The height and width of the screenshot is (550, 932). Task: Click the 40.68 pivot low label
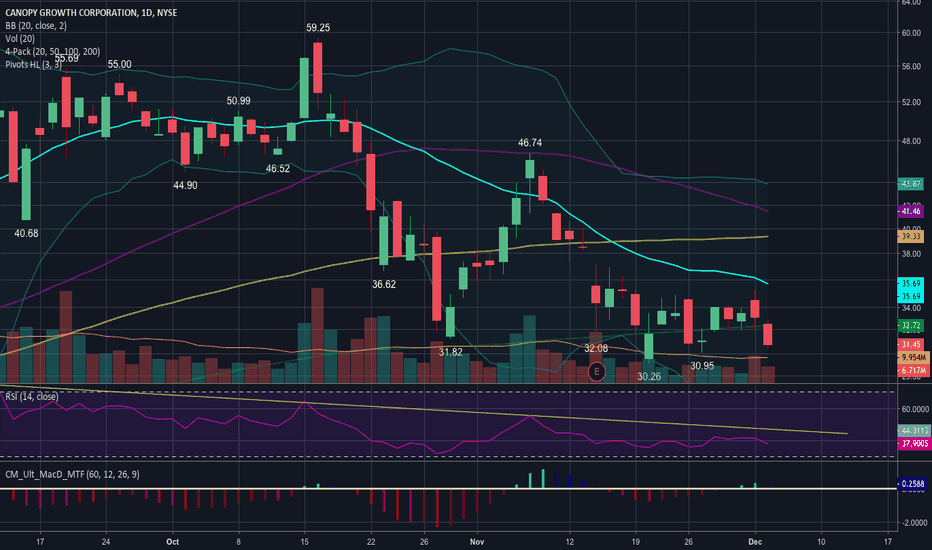pos(26,234)
